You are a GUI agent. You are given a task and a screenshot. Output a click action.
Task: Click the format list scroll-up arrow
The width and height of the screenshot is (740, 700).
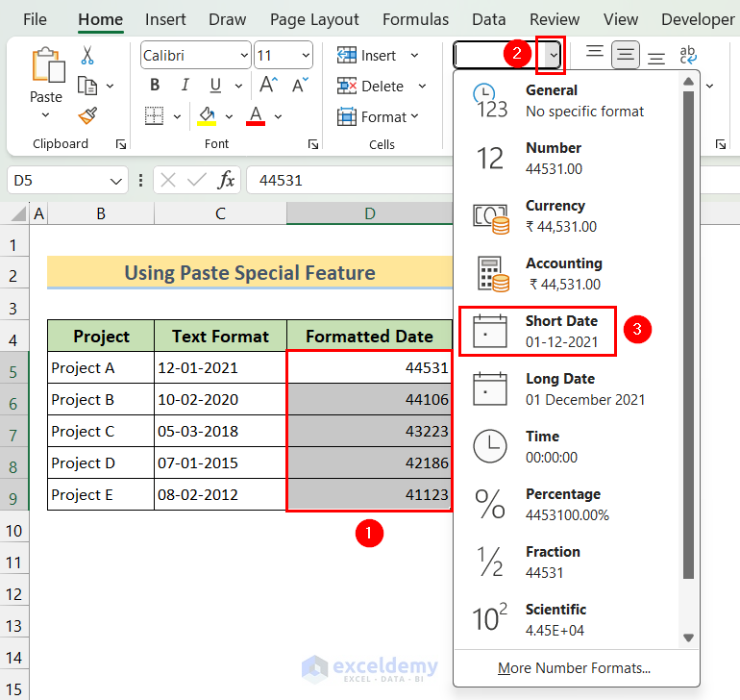point(688,82)
